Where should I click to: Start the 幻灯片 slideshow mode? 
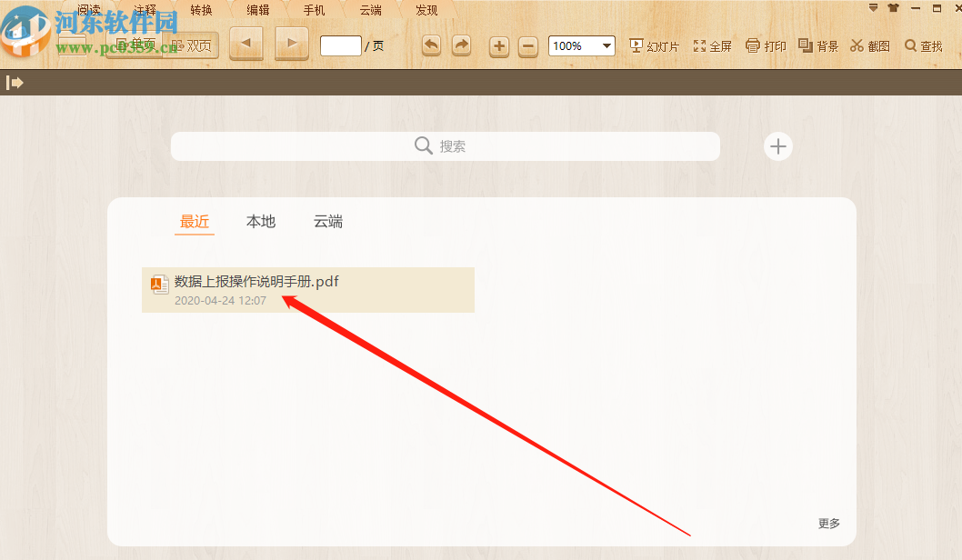tap(654, 45)
